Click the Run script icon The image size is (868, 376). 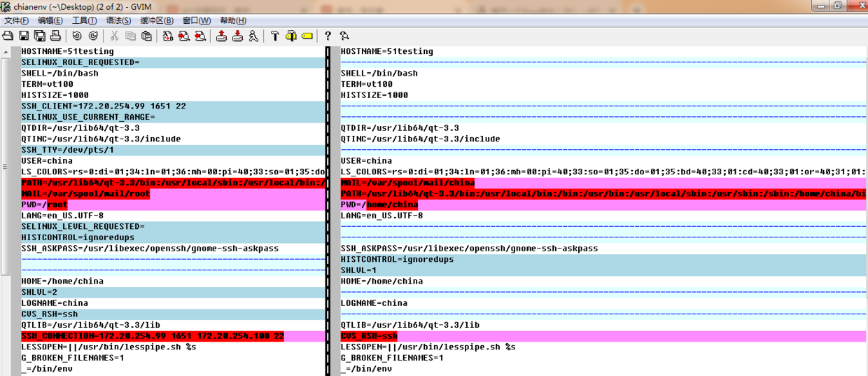tap(253, 36)
